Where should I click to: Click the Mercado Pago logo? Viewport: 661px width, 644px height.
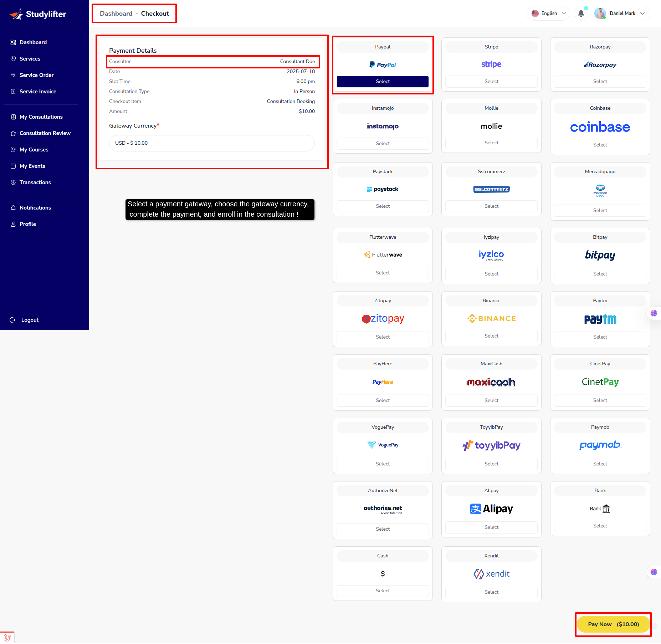(600, 191)
